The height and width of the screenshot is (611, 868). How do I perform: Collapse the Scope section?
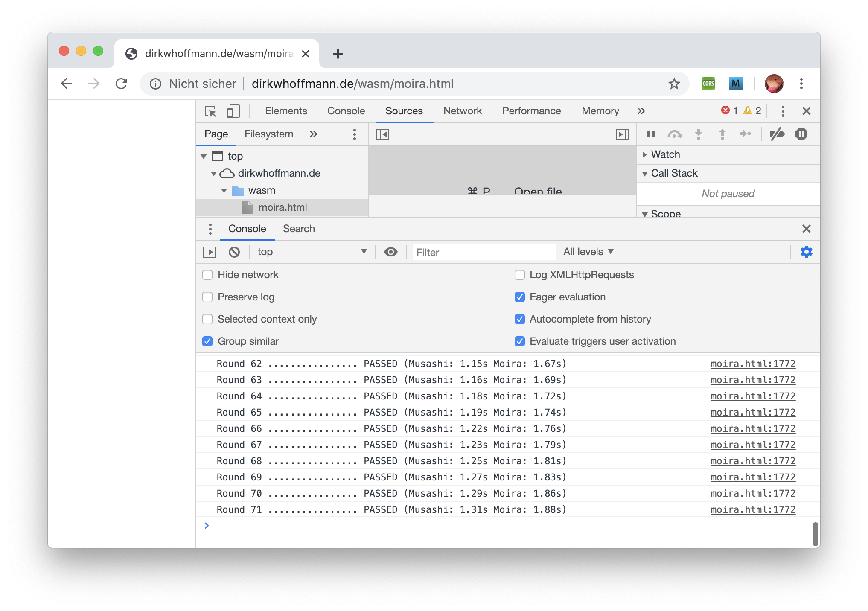tap(645, 214)
